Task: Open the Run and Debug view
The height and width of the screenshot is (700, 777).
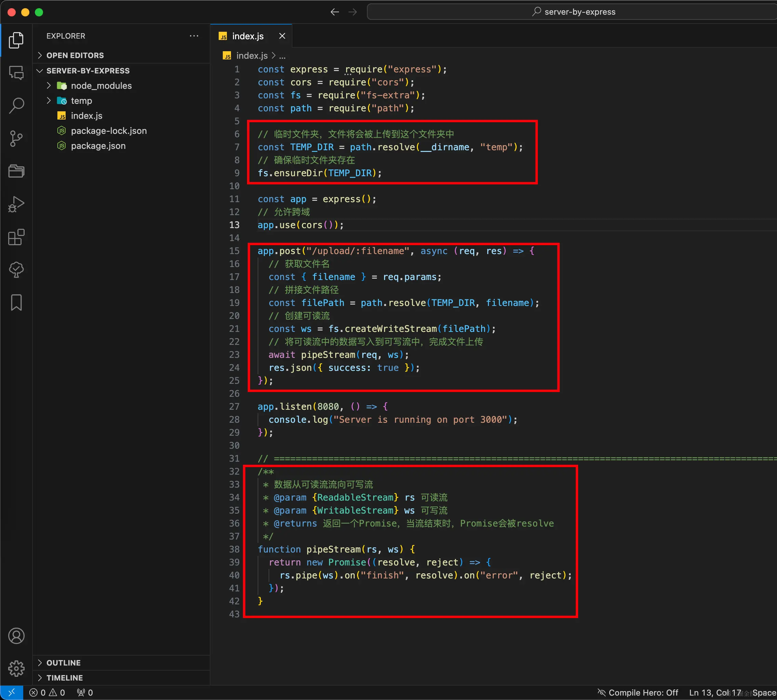Action: click(16, 204)
